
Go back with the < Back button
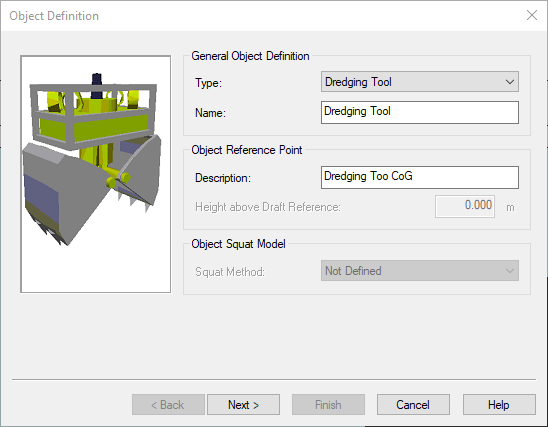point(168,405)
